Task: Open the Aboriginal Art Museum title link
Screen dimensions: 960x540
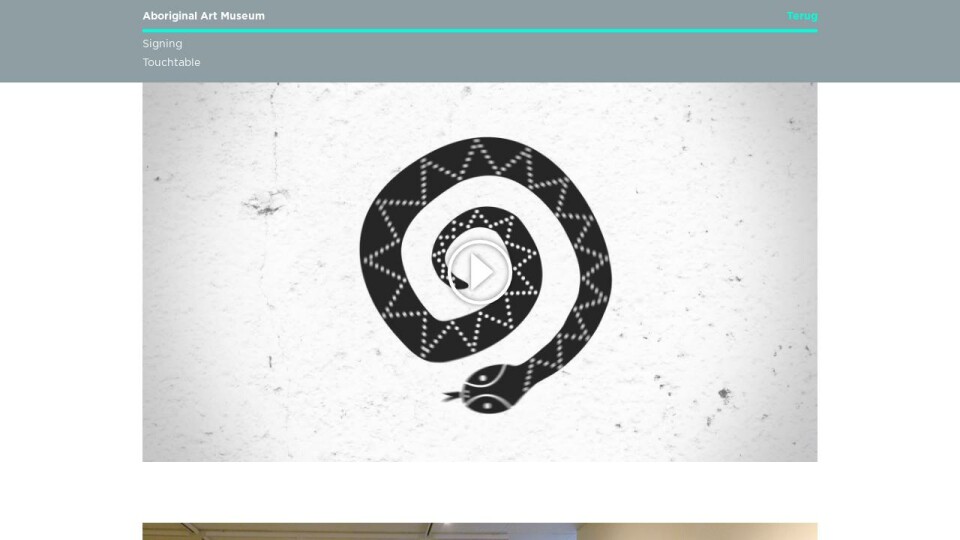Action: click(203, 16)
